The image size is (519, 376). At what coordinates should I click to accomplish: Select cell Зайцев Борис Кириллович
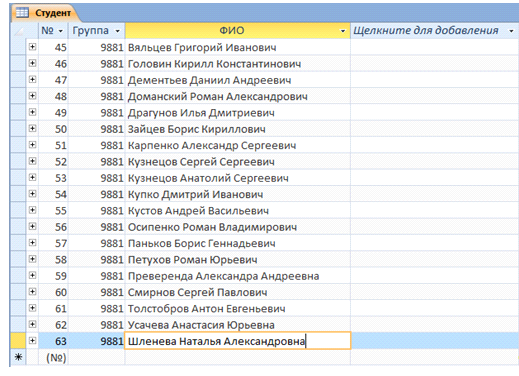coord(238,129)
